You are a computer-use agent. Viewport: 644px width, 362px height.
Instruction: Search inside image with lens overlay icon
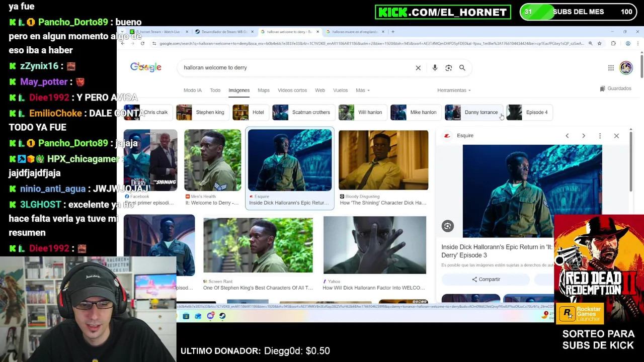pyautogui.click(x=447, y=226)
